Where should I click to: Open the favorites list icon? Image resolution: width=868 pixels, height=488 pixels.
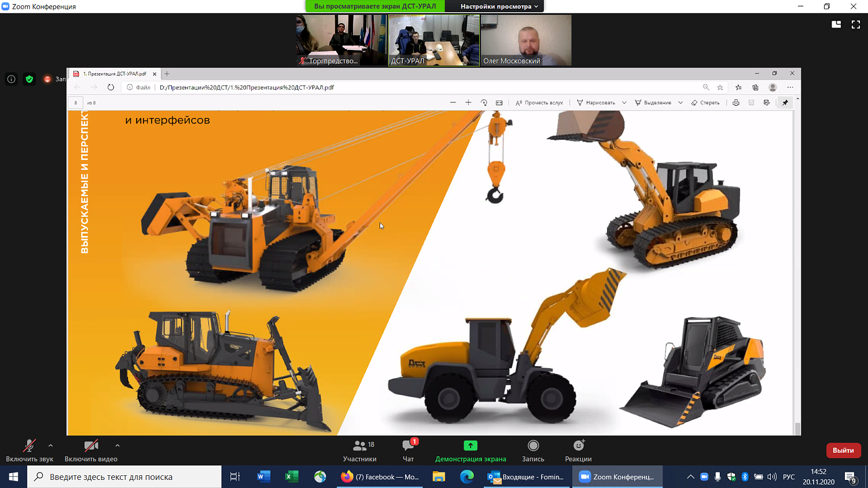(738, 87)
